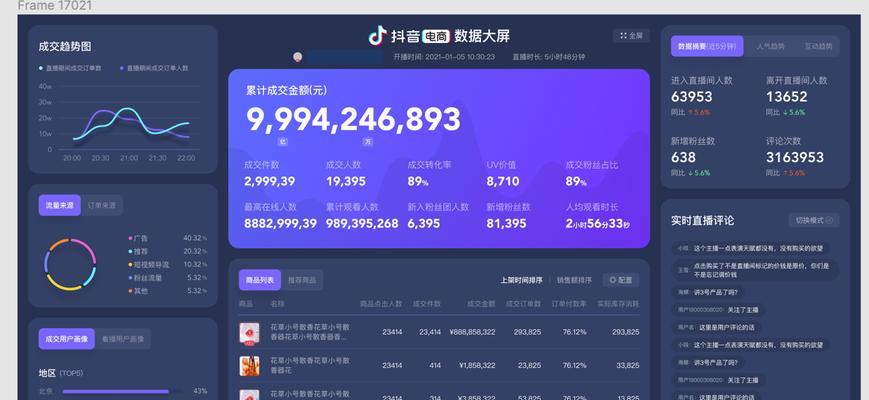Viewport: 869px width, 400px height.
Task: Click the 订单付款率 column header
Action: [569, 304]
